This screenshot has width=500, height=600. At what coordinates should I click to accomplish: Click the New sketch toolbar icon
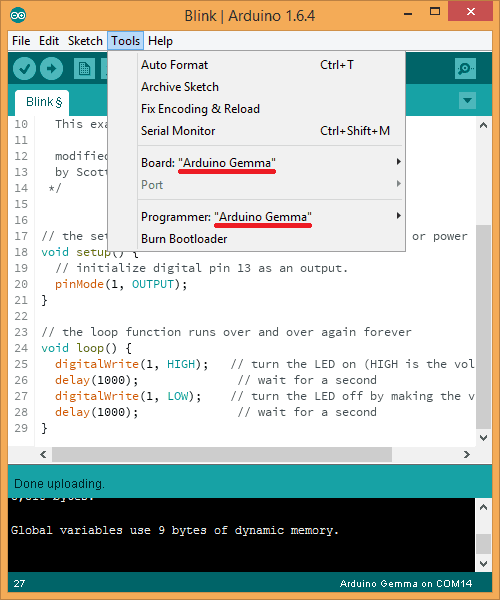84,69
